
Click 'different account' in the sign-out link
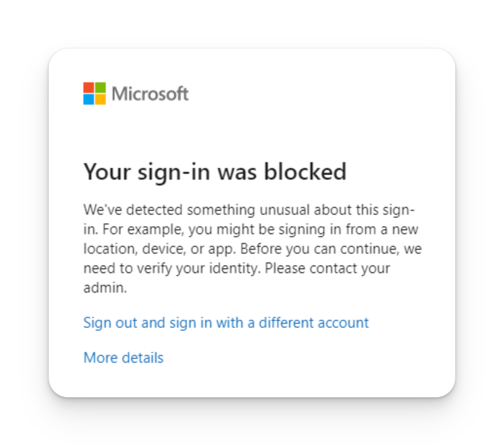[x=313, y=323]
